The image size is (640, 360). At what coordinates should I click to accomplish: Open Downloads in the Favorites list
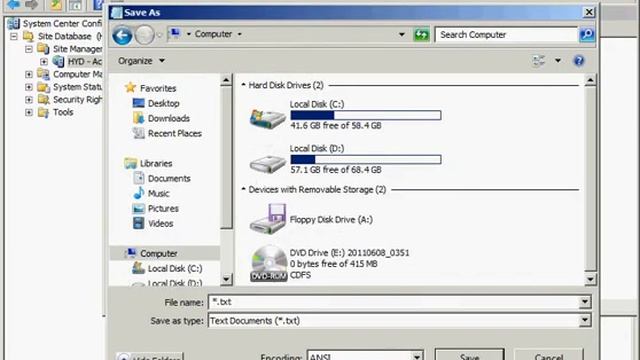169,118
